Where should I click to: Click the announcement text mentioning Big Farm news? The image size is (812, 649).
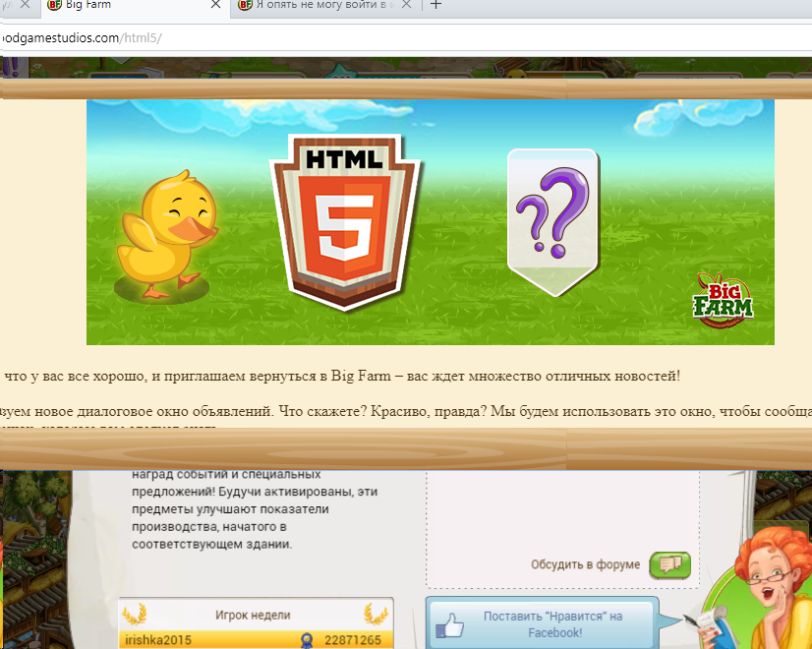point(342,376)
